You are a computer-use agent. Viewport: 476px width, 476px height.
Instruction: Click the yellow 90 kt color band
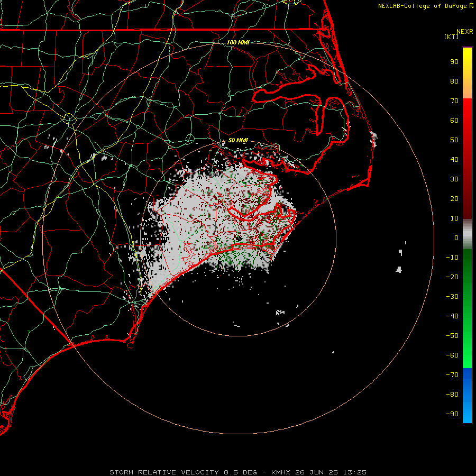pos(467,62)
